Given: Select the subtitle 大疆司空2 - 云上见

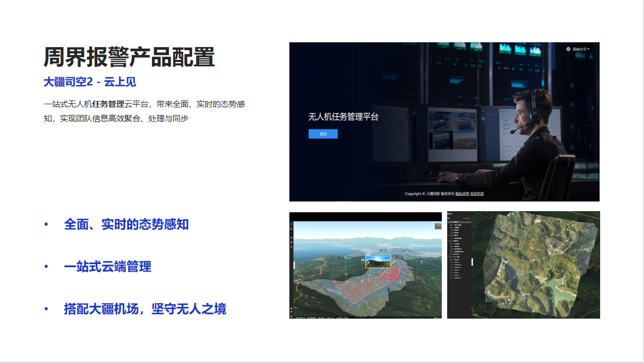Looking at the screenshot, I should pos(90,82).
